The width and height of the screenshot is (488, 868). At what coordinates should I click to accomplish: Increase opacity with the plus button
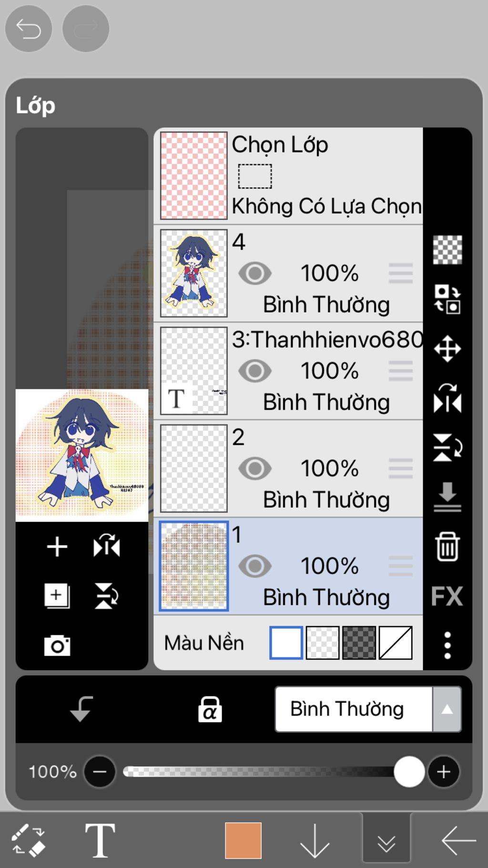[444, 771]
